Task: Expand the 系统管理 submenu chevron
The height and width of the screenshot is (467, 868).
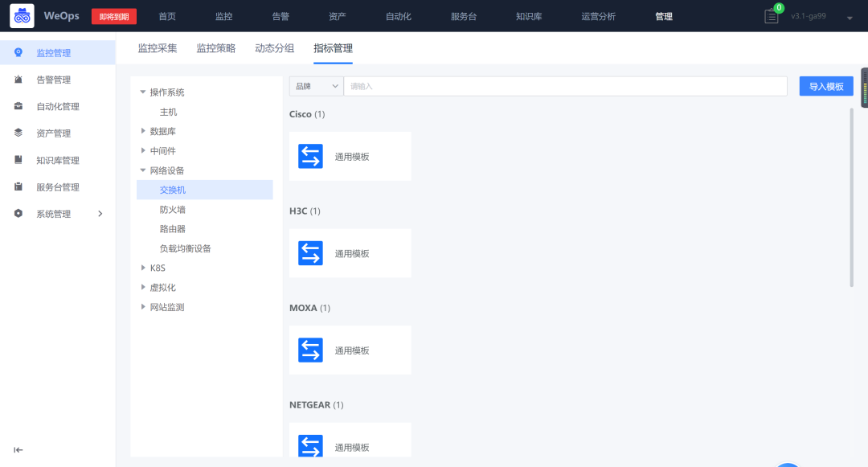Action: 100,214
